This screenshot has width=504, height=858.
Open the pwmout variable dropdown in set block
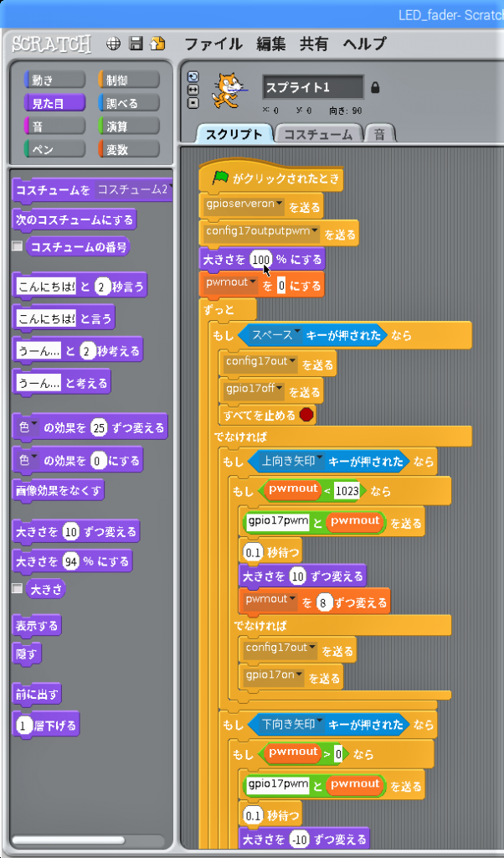253,283
